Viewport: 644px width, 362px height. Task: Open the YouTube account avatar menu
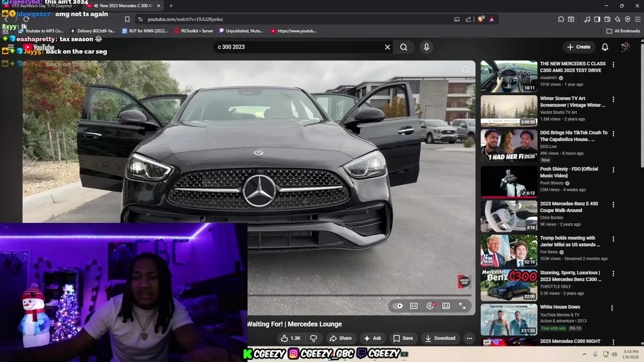tap(625, 47)
